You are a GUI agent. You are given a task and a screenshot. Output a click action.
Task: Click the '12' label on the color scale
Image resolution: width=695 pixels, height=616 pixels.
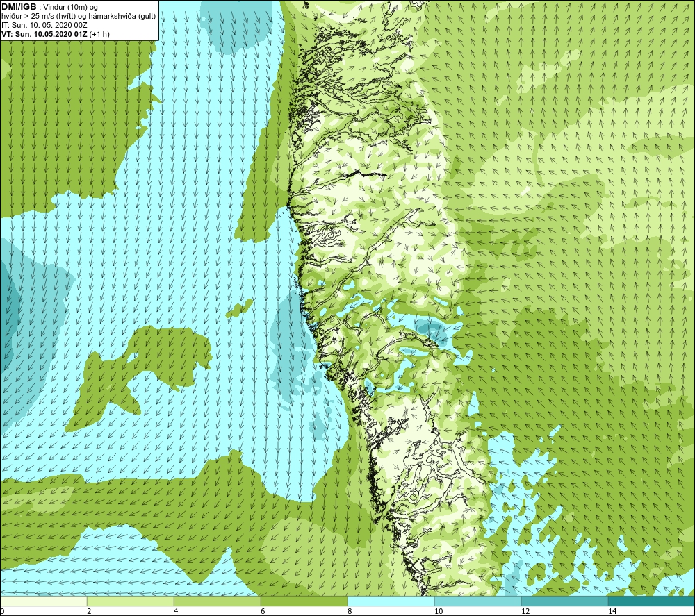point(525,611)
